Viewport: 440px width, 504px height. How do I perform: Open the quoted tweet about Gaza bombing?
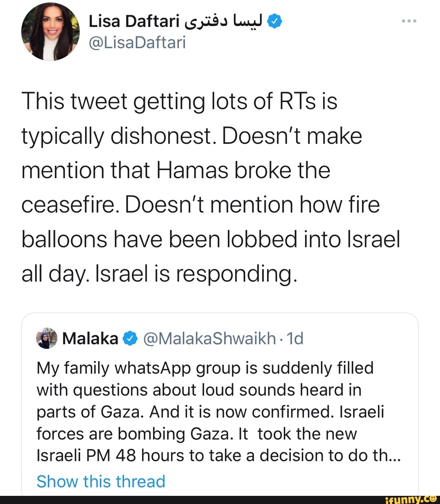[220, 412]
